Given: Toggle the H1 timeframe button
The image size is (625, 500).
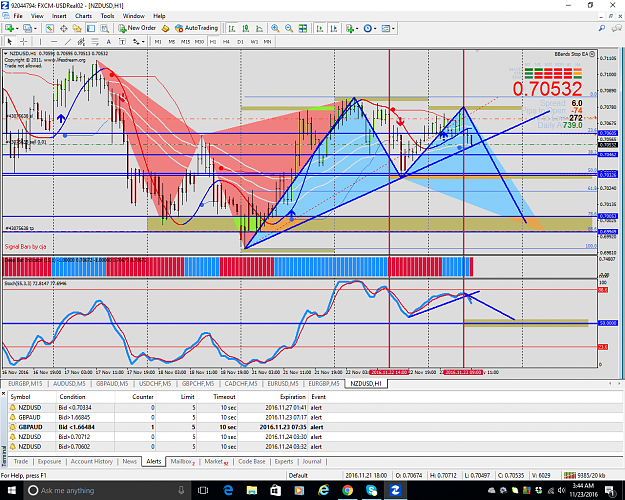Looking at the screenshot, I should click(213, 41).
